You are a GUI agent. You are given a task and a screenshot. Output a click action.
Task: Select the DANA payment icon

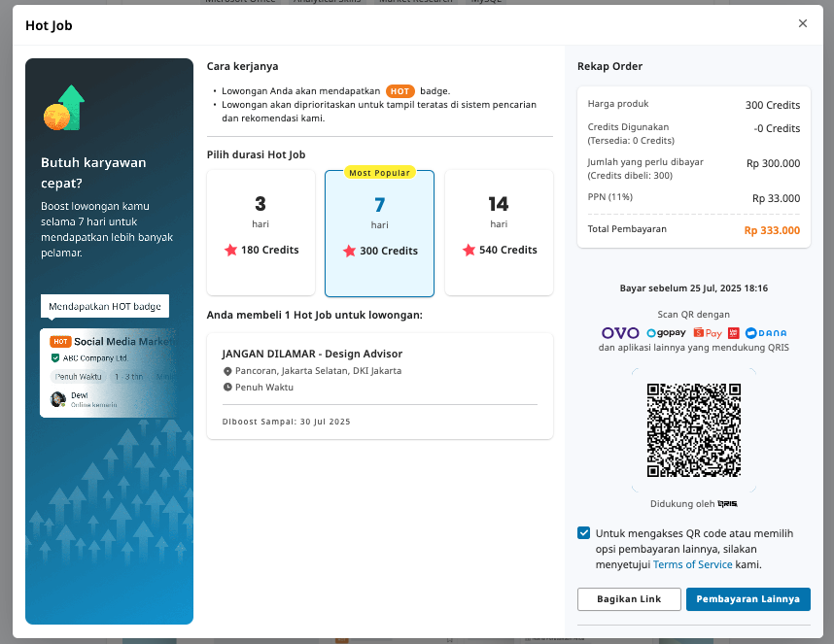pyautogui.click(x=766, y=333)
